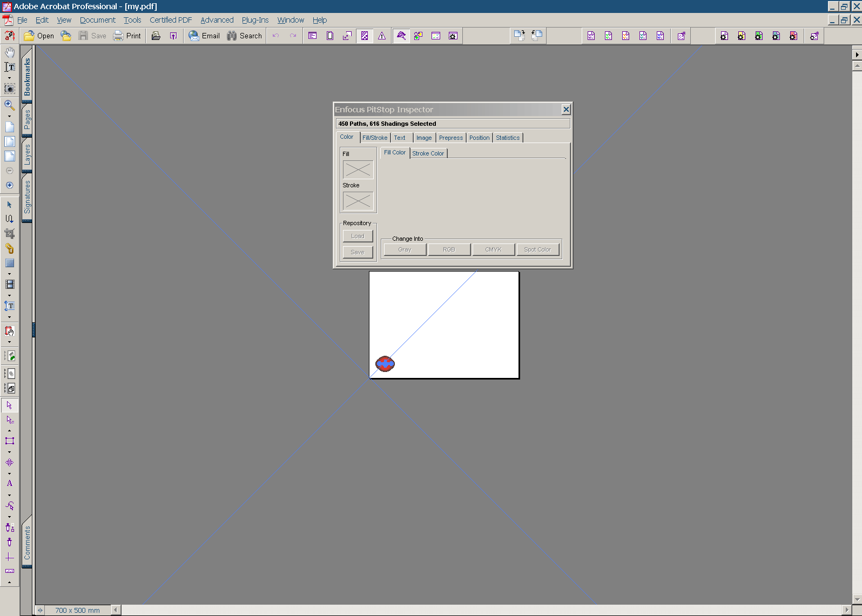
Task: Click the Open folder icon
Action: click(x=29, y=36)
